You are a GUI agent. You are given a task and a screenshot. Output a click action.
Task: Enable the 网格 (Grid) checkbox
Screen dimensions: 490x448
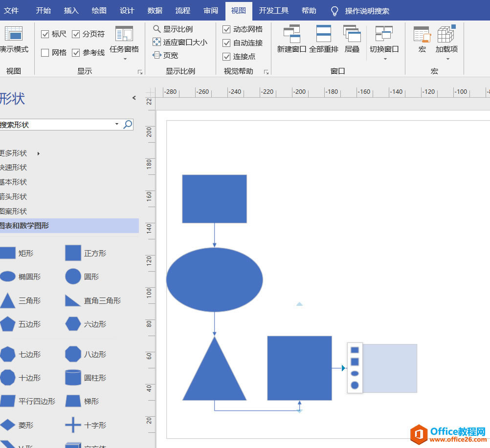click(45, 53)
